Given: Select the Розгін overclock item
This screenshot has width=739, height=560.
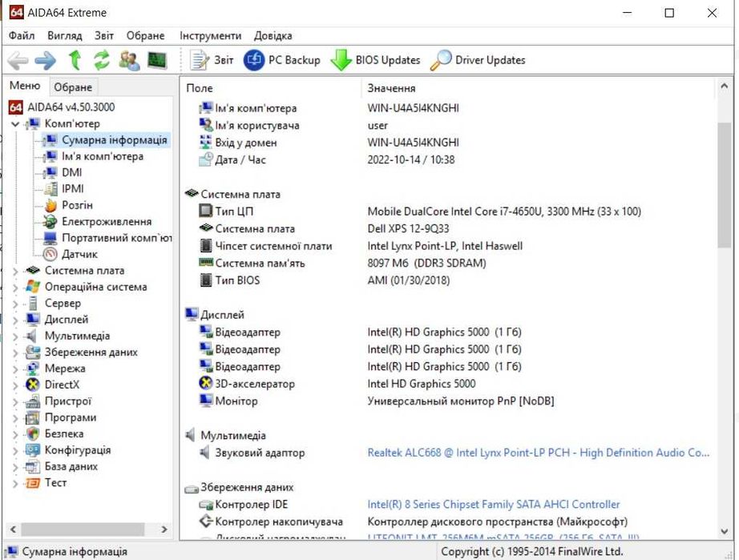Looking at the screenshot, I should coord(77,205).
